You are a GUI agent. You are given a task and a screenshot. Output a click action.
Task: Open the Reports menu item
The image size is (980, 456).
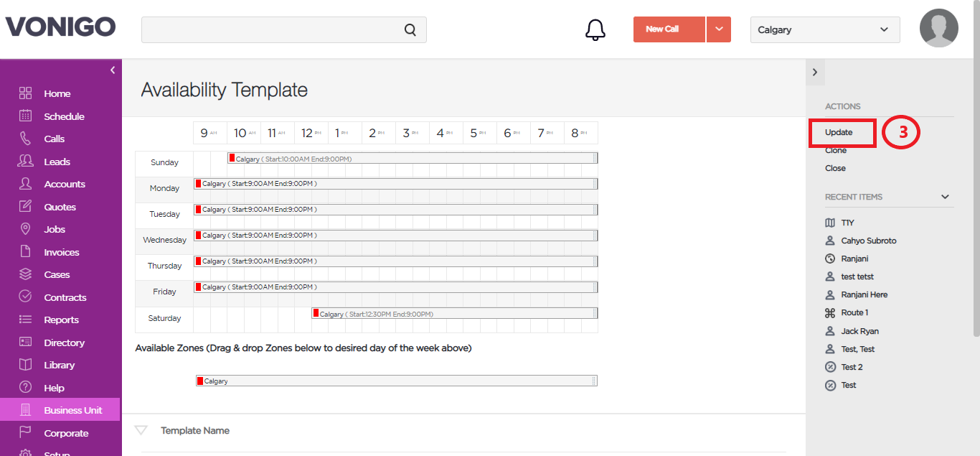pos(61,320)
